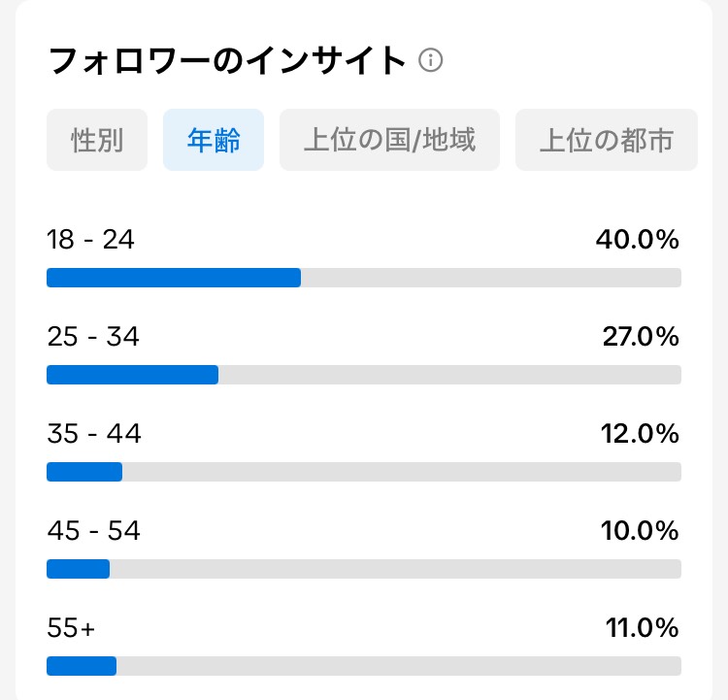Open the 上位の都市 tab
This screenshot has height=700, width=728.
pyautogui.click(x=607, y=140)
